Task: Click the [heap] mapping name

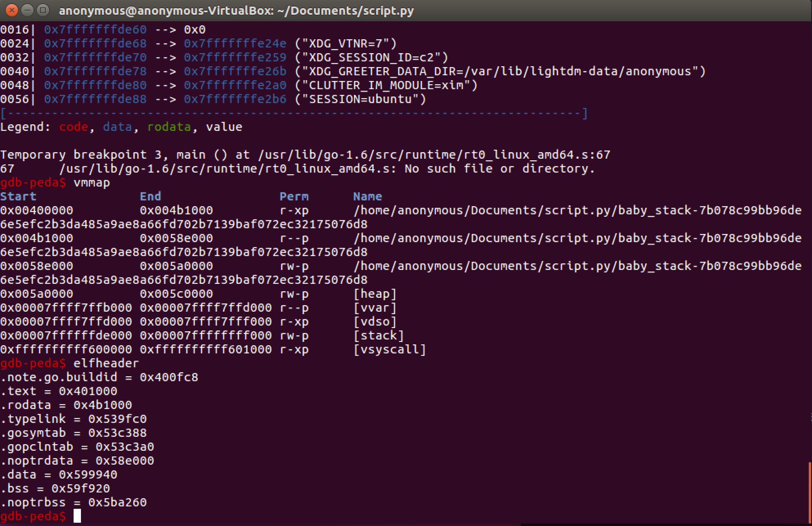Action: pyautogui.click(x=375, y=294)
